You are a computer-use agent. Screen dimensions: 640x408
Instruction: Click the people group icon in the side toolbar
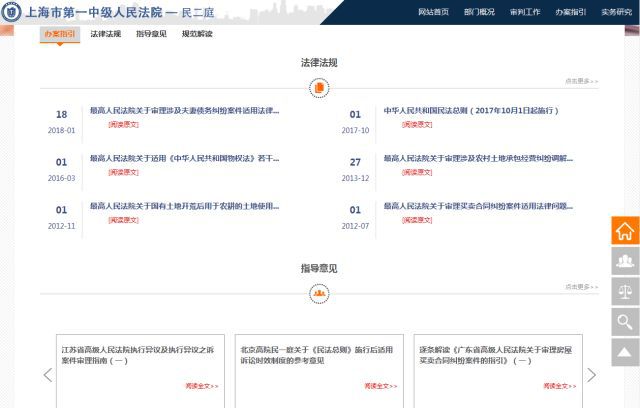625,261
